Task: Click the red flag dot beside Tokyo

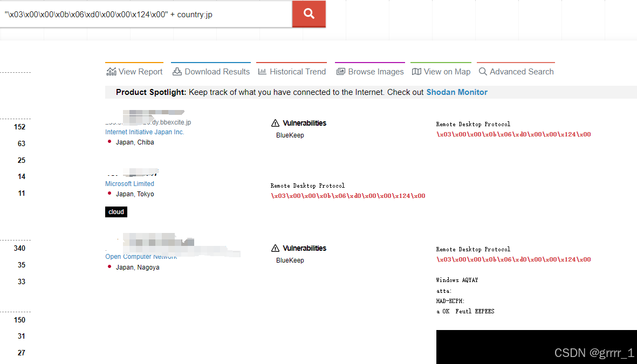Action: [x=109, y=194]
